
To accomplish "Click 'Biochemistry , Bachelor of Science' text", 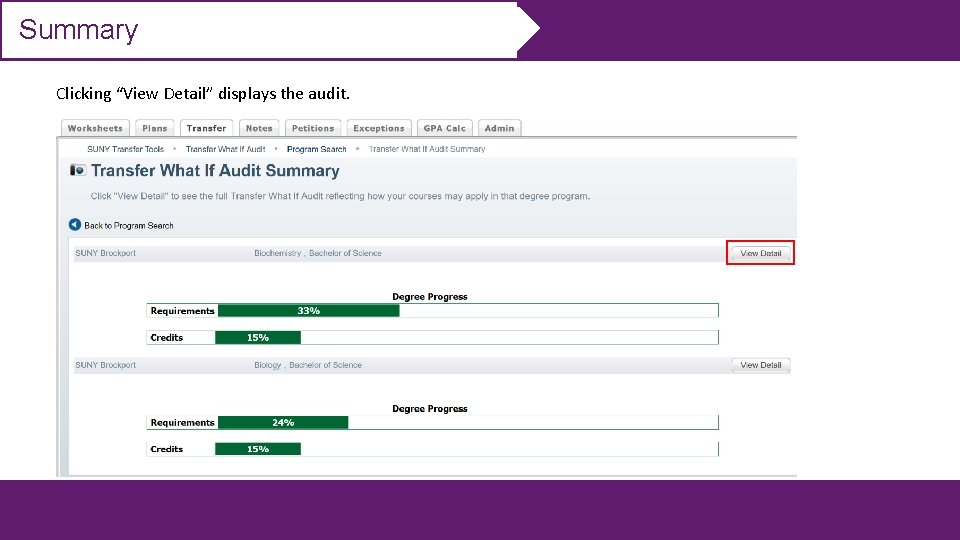I will tap(318, 253).
